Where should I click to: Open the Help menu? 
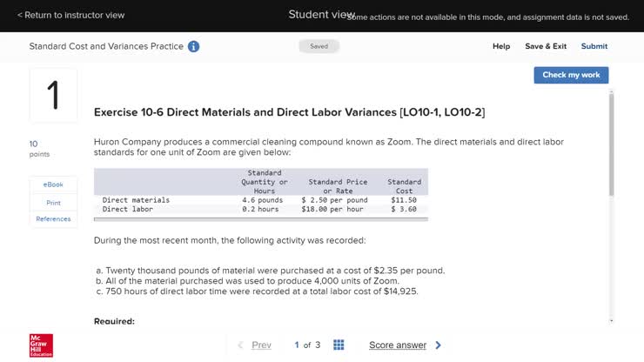(501, 46)
